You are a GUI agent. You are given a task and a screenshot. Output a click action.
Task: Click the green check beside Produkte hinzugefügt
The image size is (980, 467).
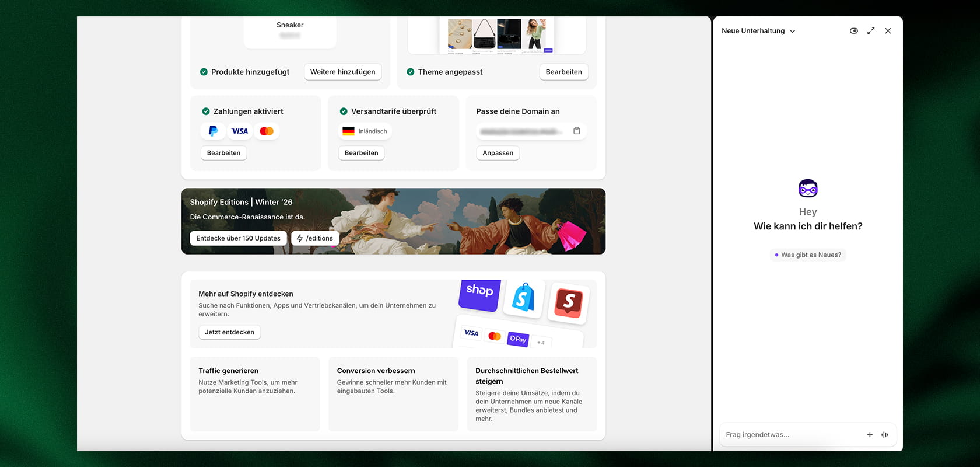click(204, 72)
